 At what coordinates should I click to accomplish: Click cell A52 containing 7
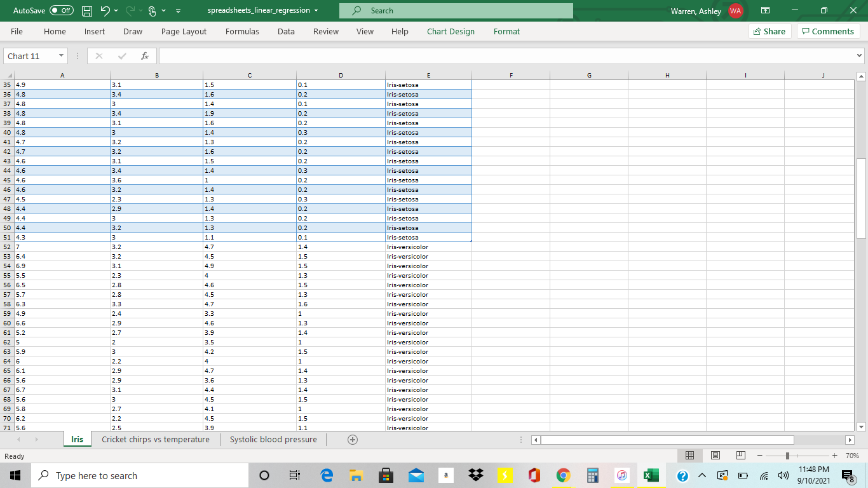pos(62,247)
